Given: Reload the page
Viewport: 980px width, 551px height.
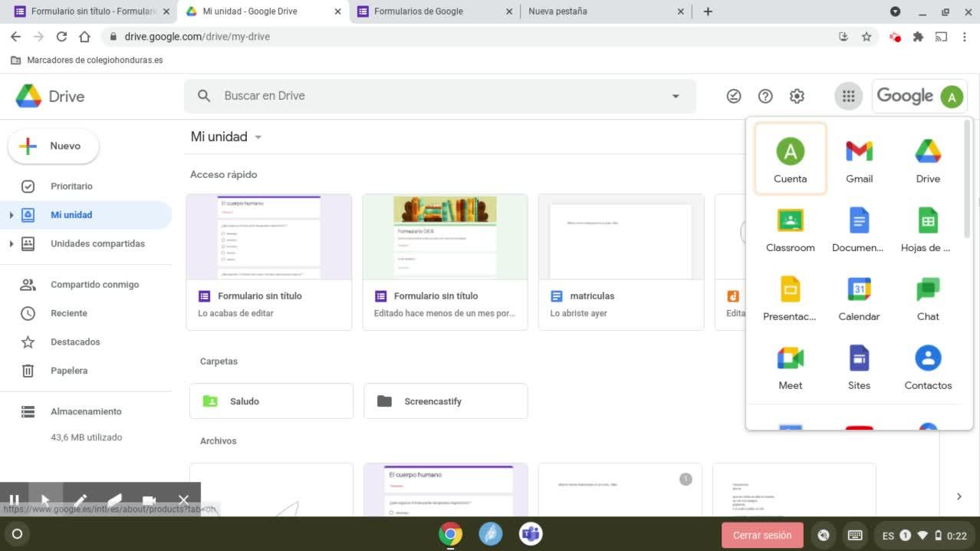Looking at the screenshot, I should (x=61, y=36).
